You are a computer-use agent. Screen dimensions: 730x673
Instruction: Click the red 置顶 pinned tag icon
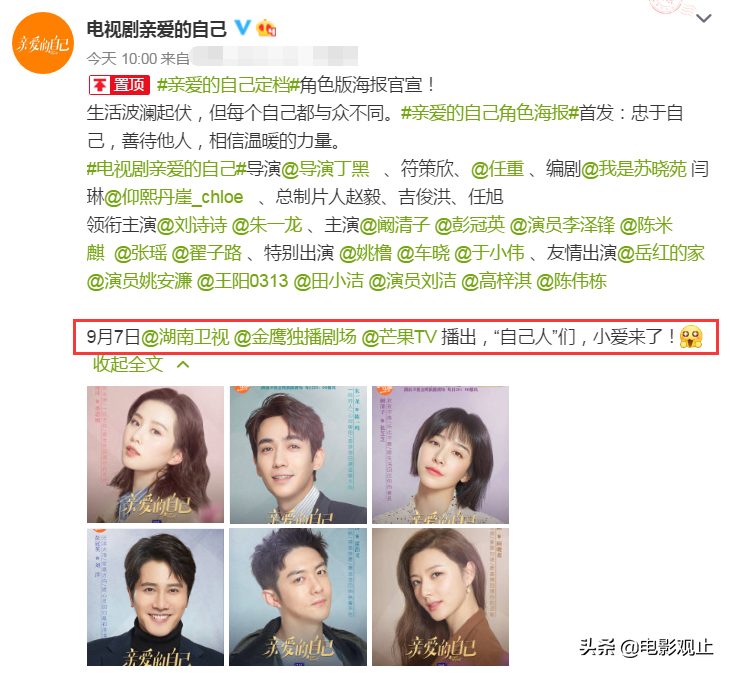click(119, 85)
